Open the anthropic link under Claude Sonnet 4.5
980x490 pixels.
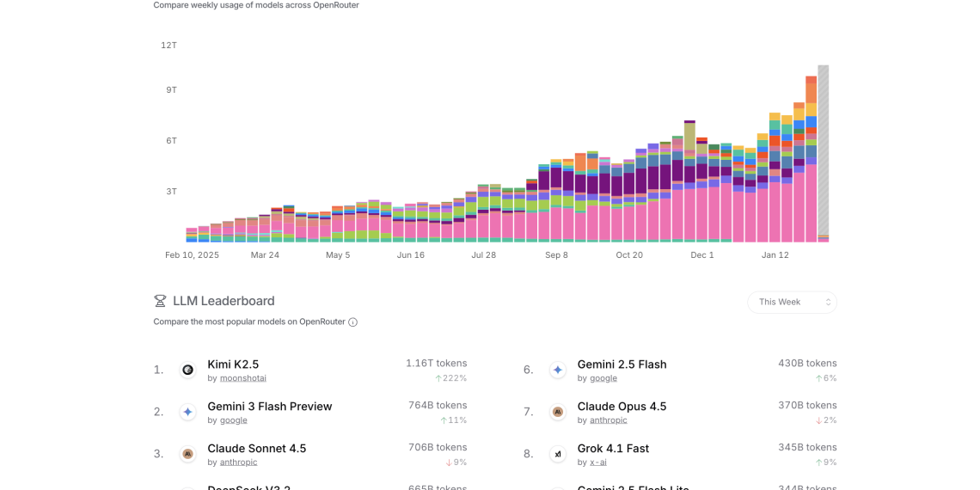click(x=238, y=462)
